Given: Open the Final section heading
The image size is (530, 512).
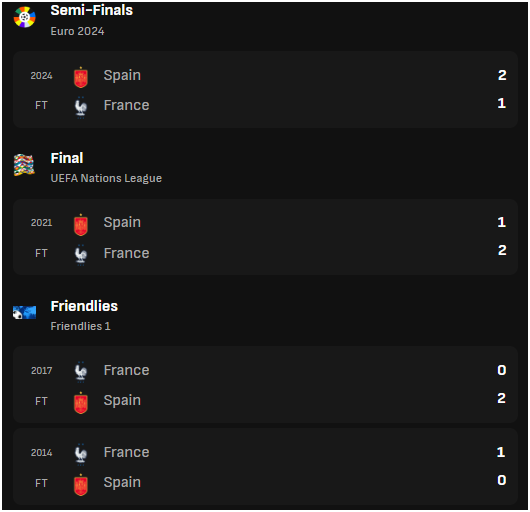Looking at the screenshot, I should pos(67,158).
